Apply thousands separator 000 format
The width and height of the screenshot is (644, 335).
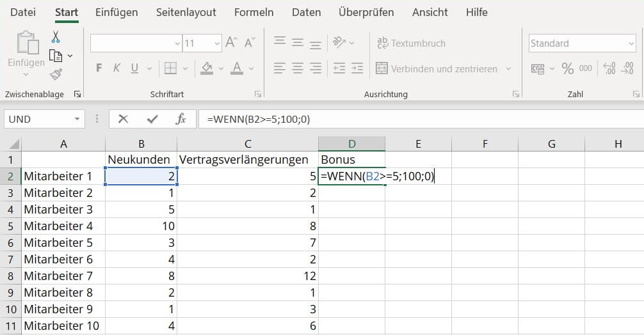pos(585,68)
